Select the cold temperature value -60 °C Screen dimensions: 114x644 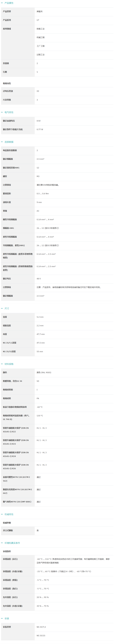point(40,407)
